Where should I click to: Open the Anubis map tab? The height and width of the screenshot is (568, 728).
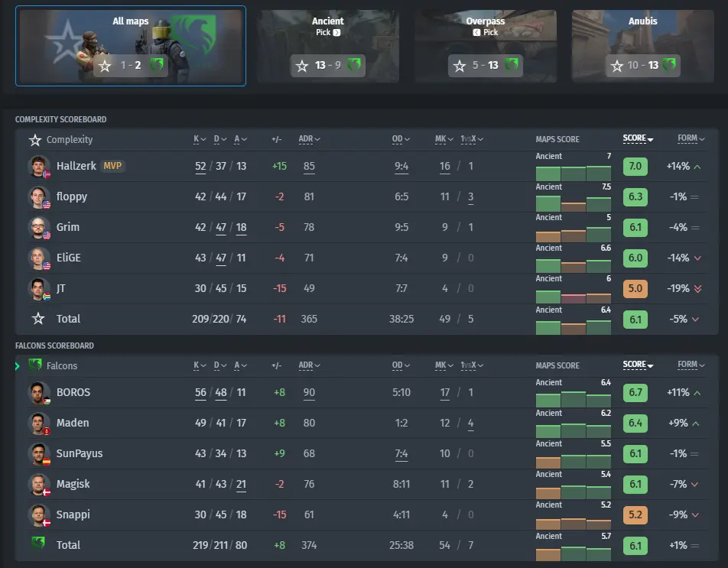pyautogui.click(x=642, y=46)
